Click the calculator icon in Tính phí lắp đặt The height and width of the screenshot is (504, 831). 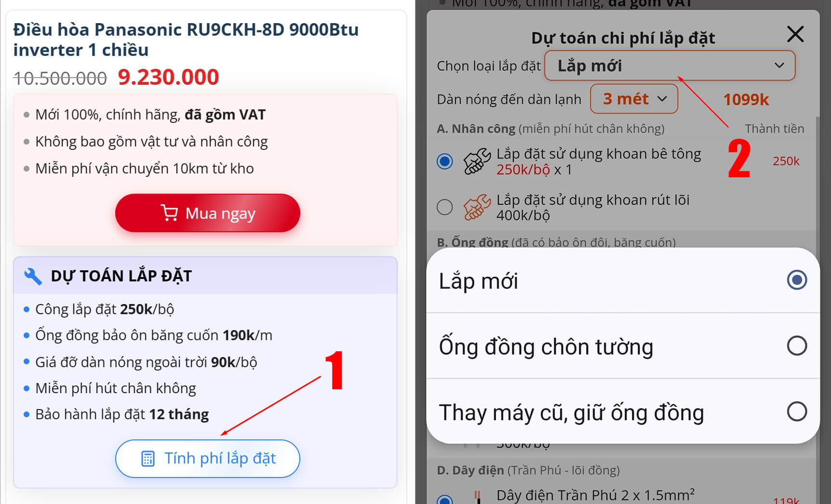point(148,459)
